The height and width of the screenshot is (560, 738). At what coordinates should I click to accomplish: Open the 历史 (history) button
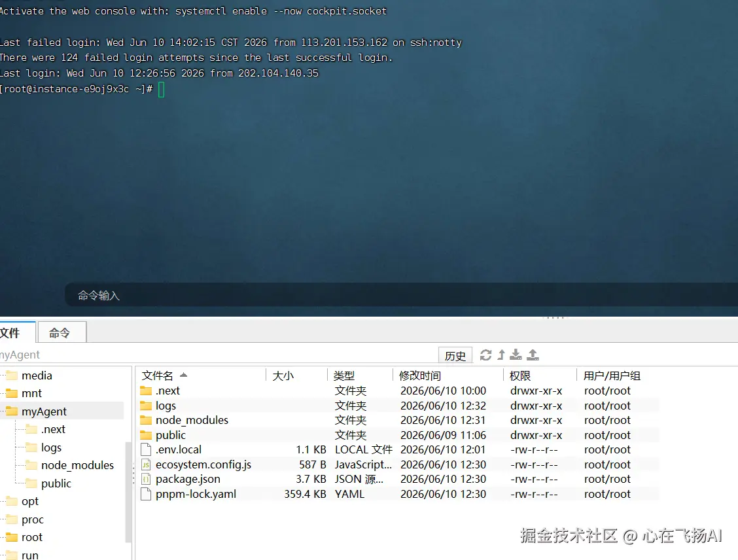(455, 356)
